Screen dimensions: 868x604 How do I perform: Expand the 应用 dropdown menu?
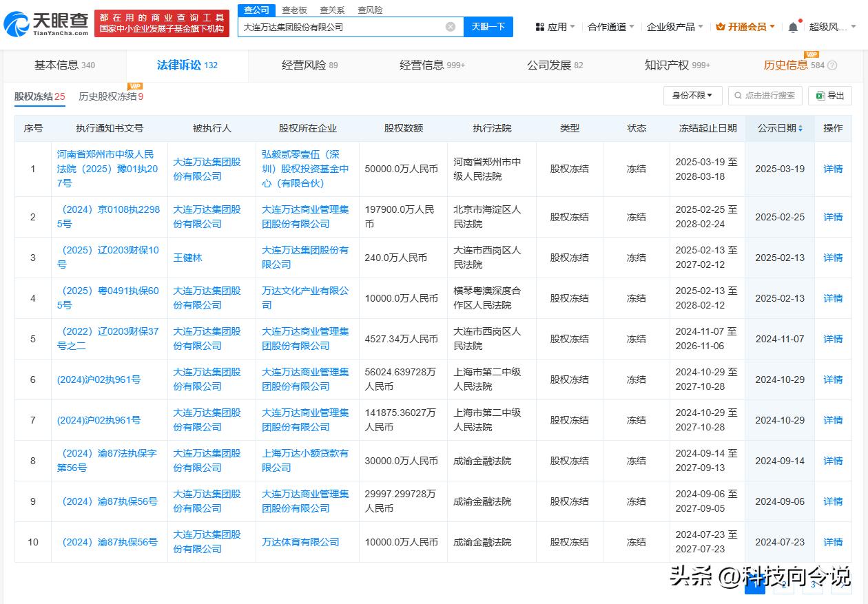click(556, 27)
